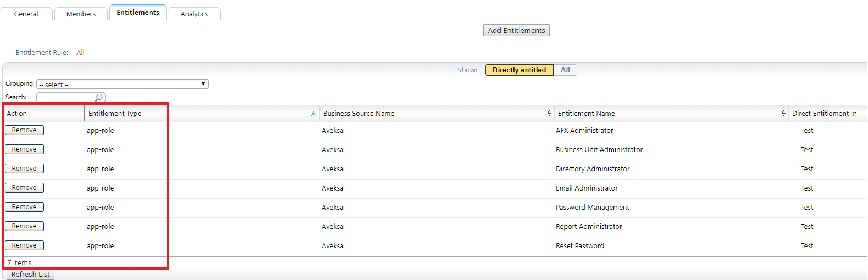Image resolution: width=868 pixels, height=280 pixels.
Task: Remove the AFX Administrator entitlement
Action: click(x=25, y=130)
